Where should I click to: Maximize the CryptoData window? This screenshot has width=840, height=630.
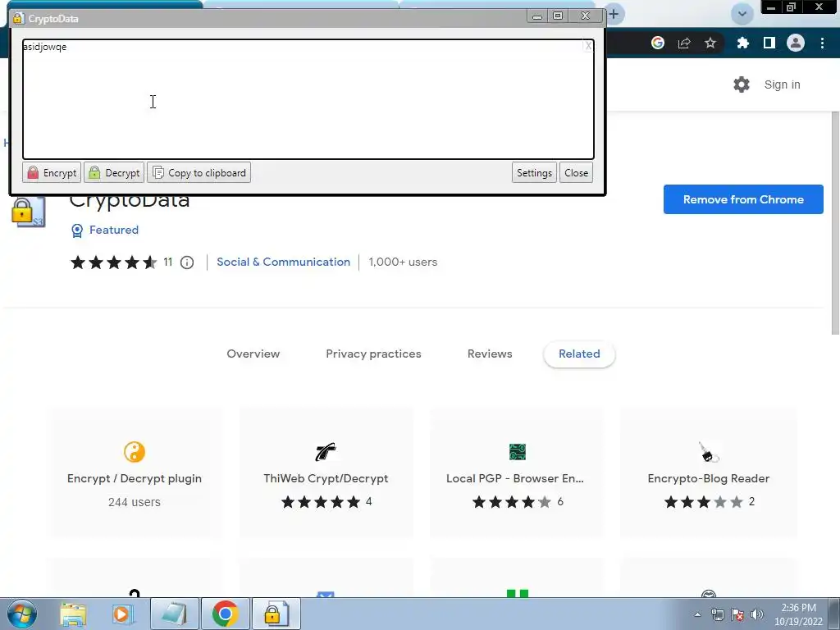558,16
